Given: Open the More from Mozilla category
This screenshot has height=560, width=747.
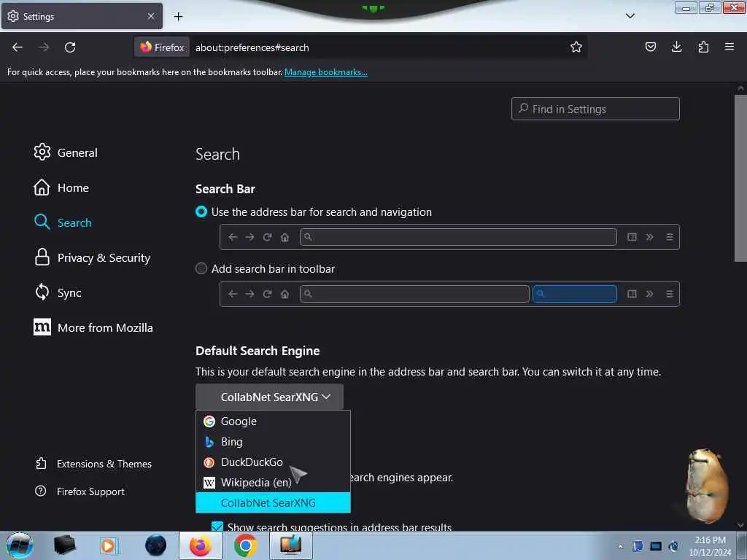Looking at the screenshot, I should tap(93, 327).
